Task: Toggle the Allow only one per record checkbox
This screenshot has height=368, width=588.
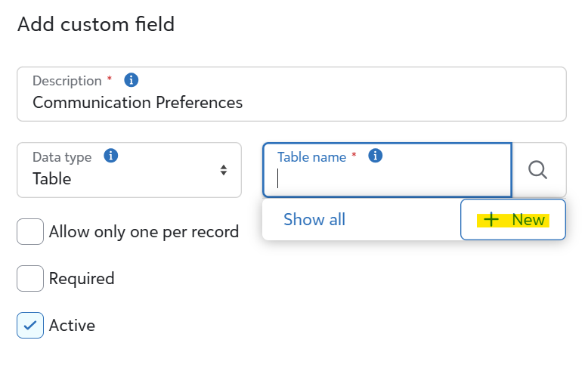Action: [30, 232]
